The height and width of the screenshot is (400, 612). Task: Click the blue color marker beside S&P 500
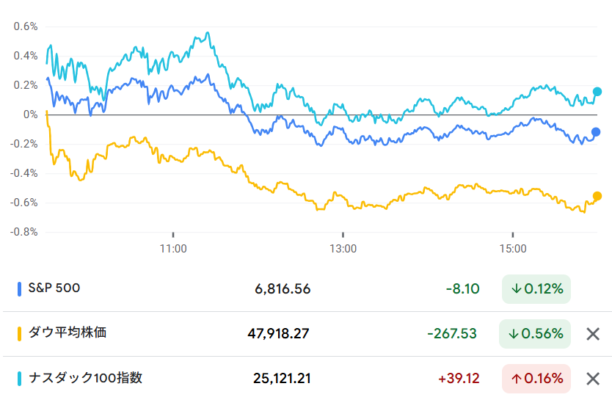[x=20, y=289]
